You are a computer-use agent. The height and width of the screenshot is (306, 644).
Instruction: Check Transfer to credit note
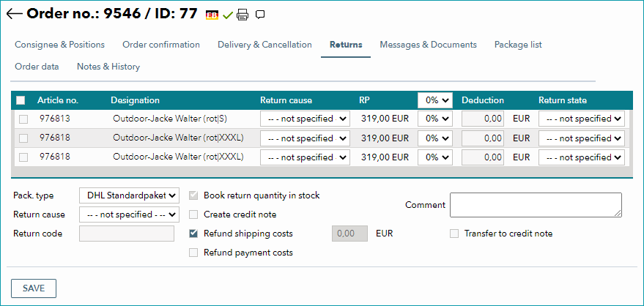tap(454, 234)
